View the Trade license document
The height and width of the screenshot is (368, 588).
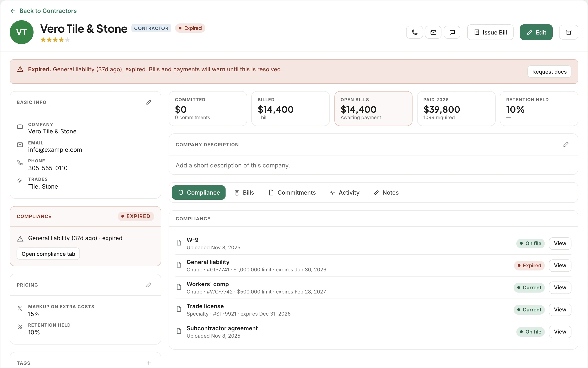[x=560, y=310]
